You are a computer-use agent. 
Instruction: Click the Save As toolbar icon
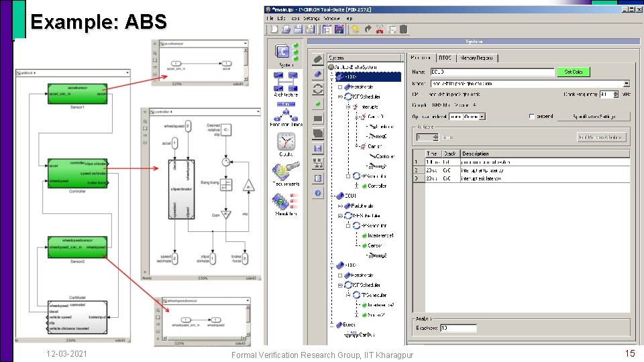point(310,29)
